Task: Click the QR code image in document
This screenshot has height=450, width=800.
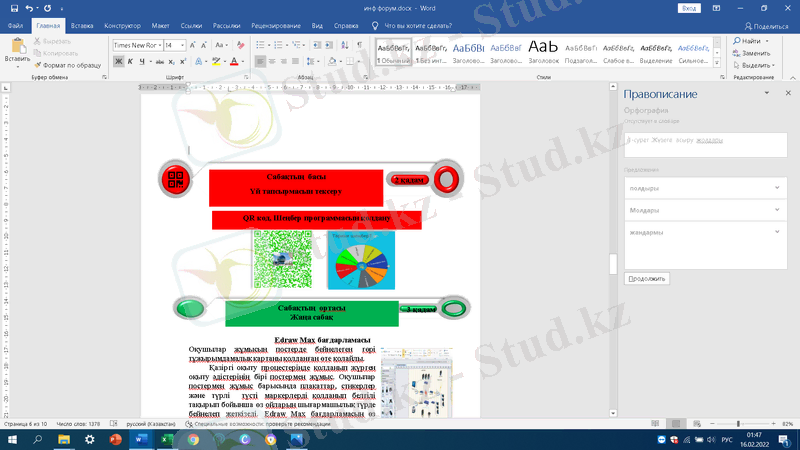Action: tap(283, 259)
